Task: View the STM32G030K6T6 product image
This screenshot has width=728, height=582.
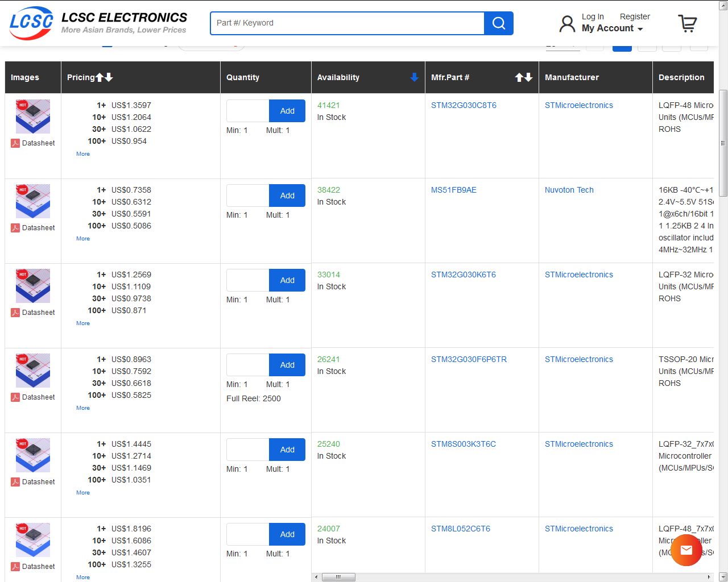Action: tap(33, 286)
